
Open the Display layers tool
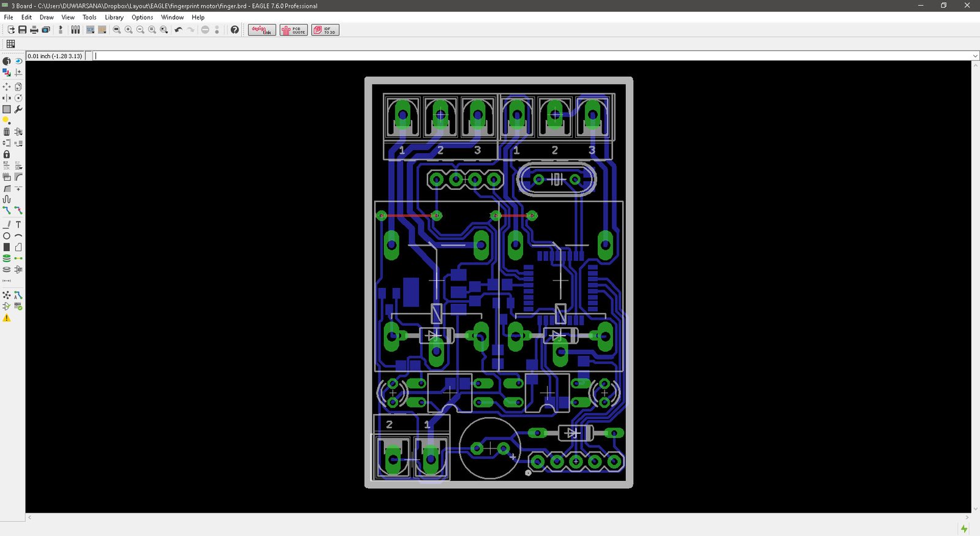7,72
